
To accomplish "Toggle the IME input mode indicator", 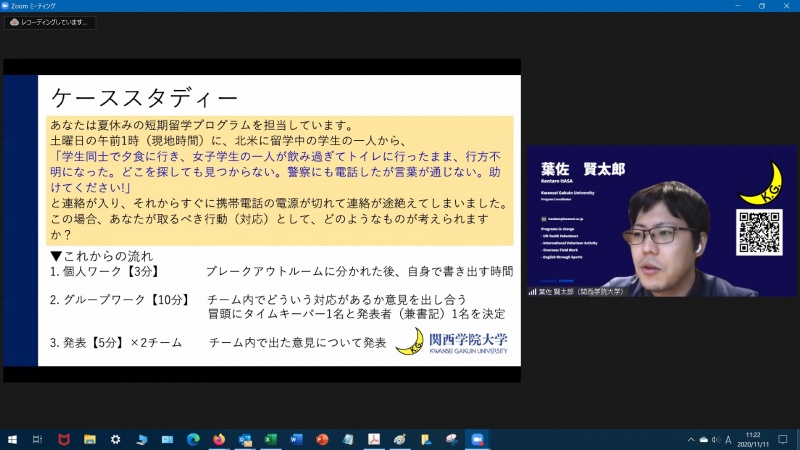I will click(x=728, y=439).
